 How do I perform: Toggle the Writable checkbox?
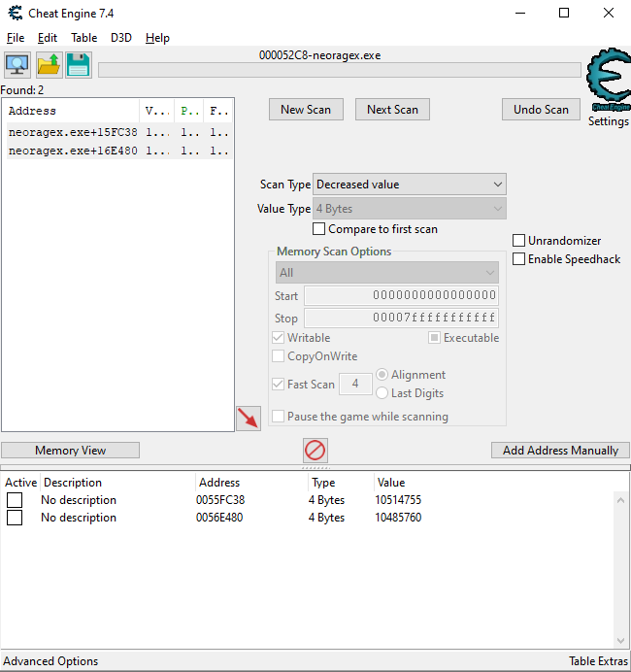278,338
